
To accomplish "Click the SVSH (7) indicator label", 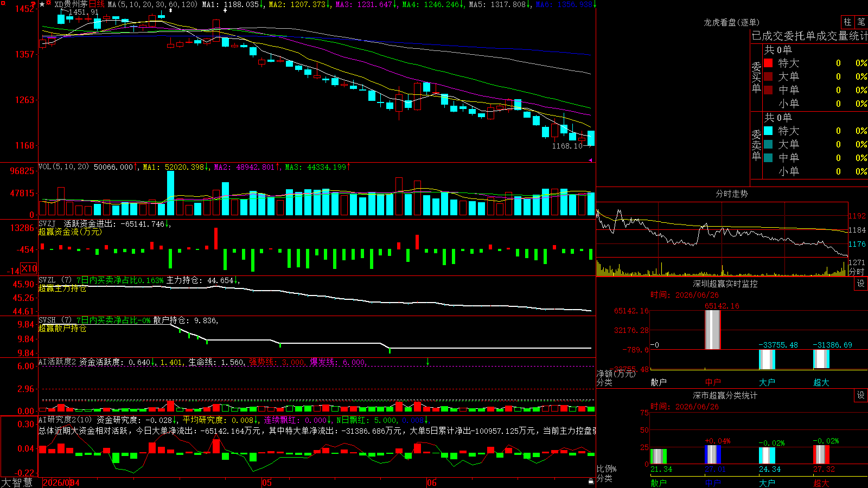I will [55, 320].
